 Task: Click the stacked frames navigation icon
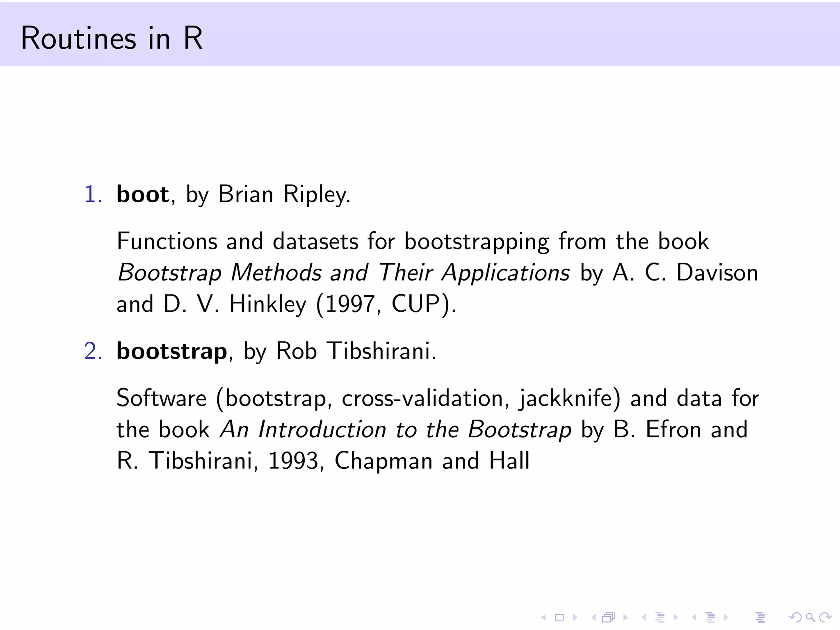[x=609, y=617]
